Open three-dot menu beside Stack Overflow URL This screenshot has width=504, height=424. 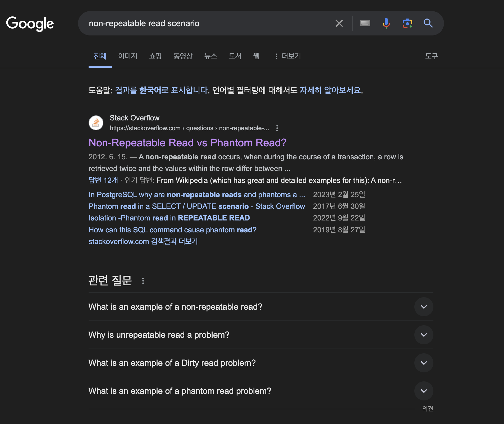pyautogui.click(x=277, y=128)
